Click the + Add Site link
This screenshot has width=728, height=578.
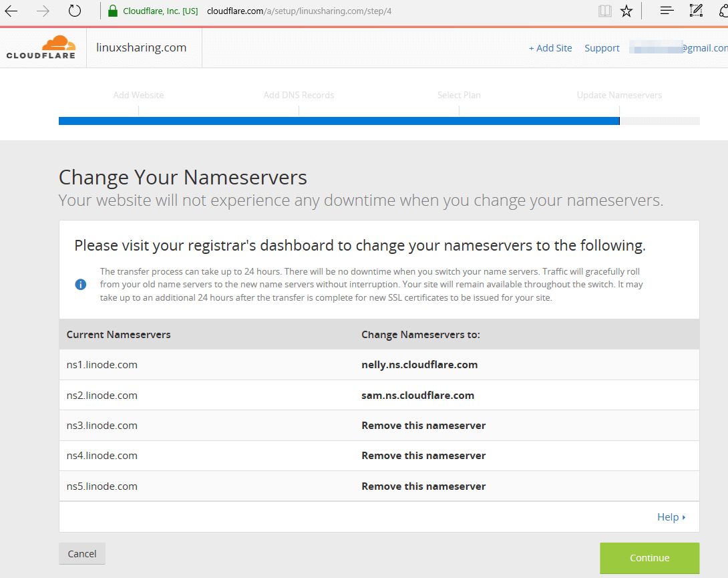[x=550, y=48]
